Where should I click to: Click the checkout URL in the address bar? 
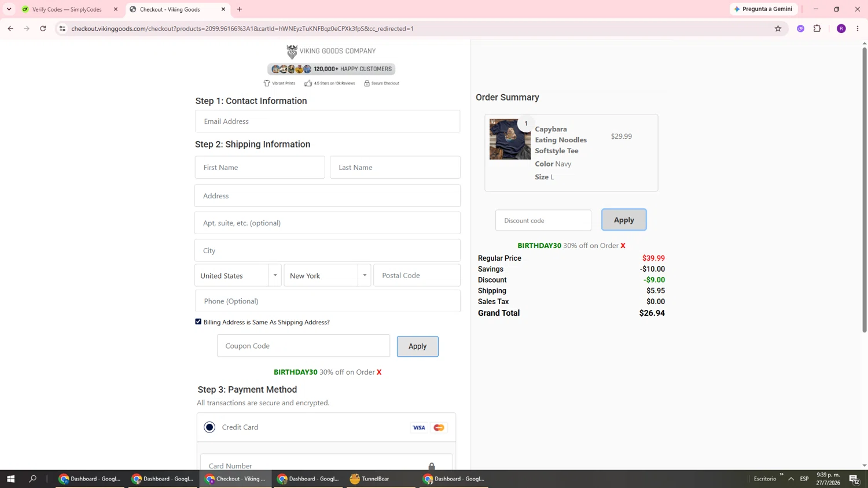[x=242, y=28]
